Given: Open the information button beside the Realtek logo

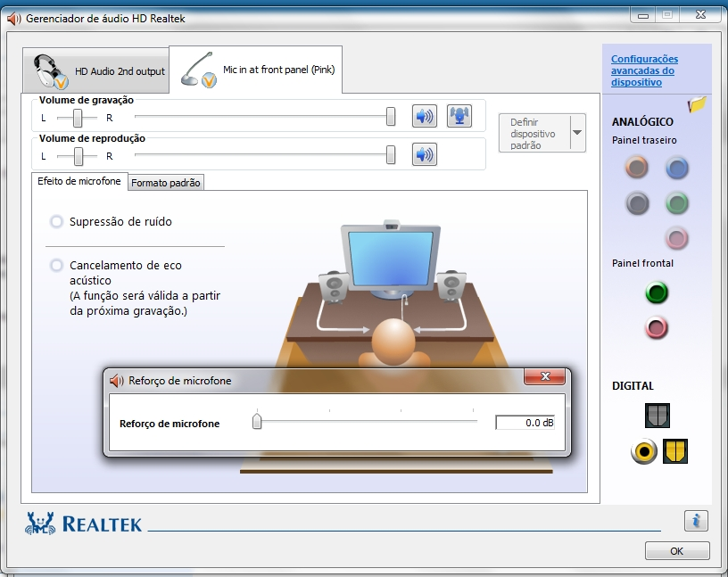Looking at the screenshot, I should (x=696, y=520).
